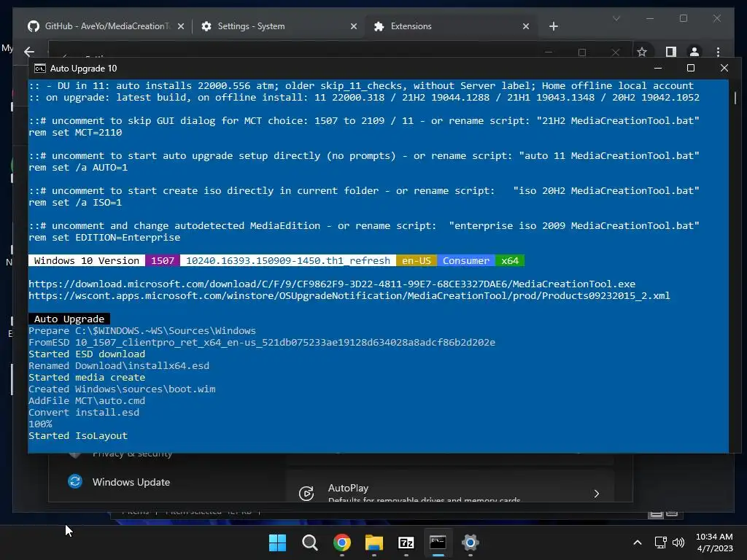The image size is (747, 560).
Task: Close the GitHub browser tab
Action: tap(181, 27)
